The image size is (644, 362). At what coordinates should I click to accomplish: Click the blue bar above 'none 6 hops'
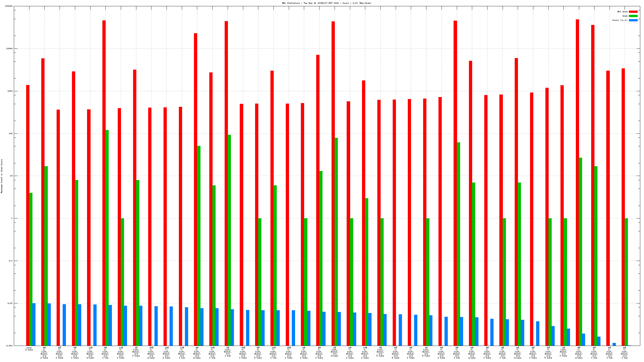coord(34,324)
